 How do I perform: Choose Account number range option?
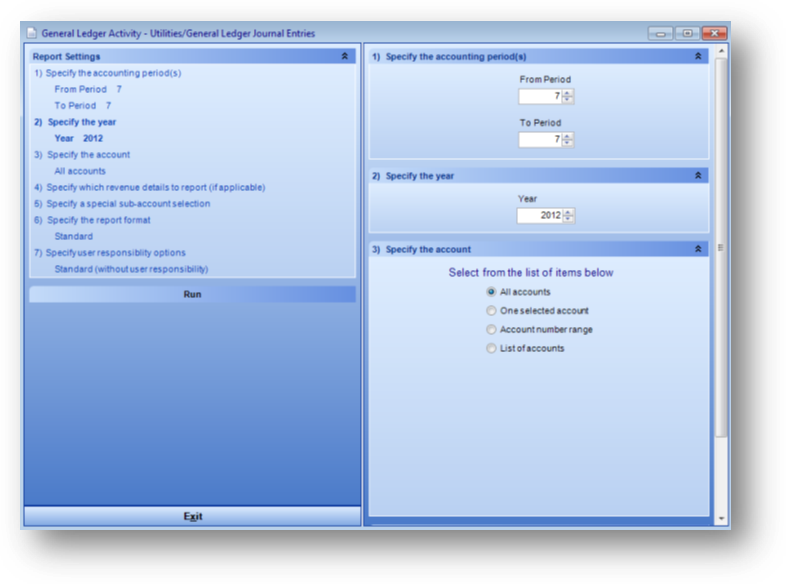pyautogui.click(x=491, y=329)
